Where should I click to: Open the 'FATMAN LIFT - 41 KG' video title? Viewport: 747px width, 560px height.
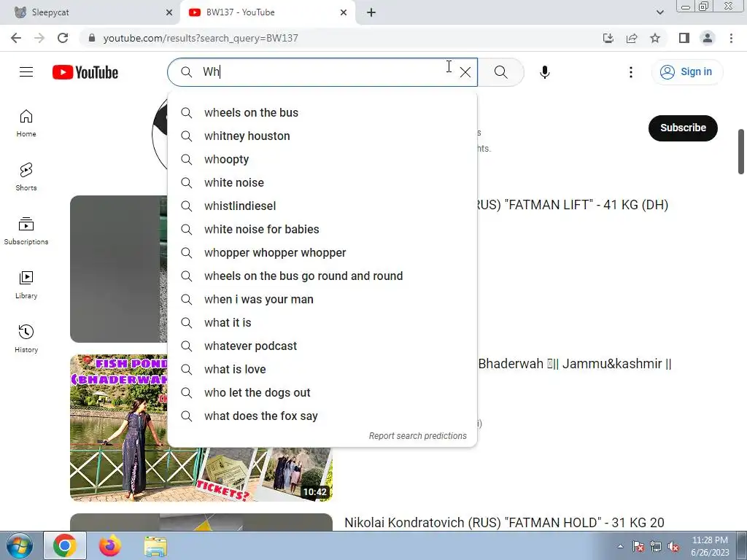pos(573,205)
